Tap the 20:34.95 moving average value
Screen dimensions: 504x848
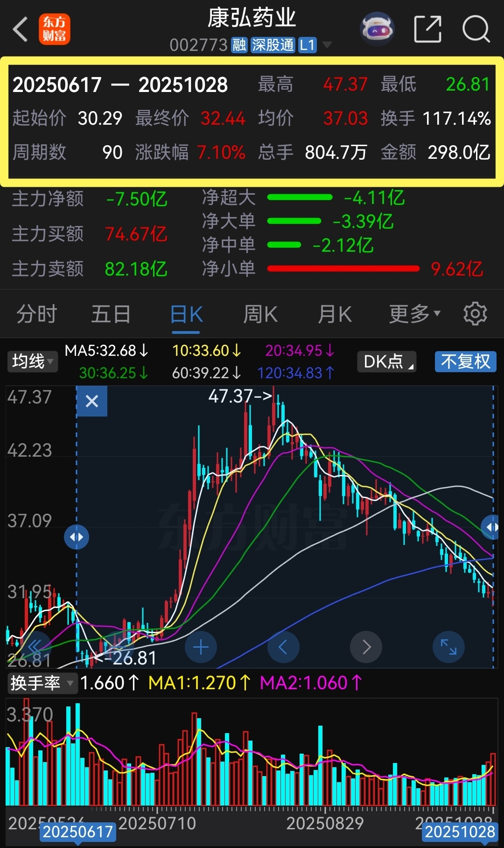click(x=300, y=350)
